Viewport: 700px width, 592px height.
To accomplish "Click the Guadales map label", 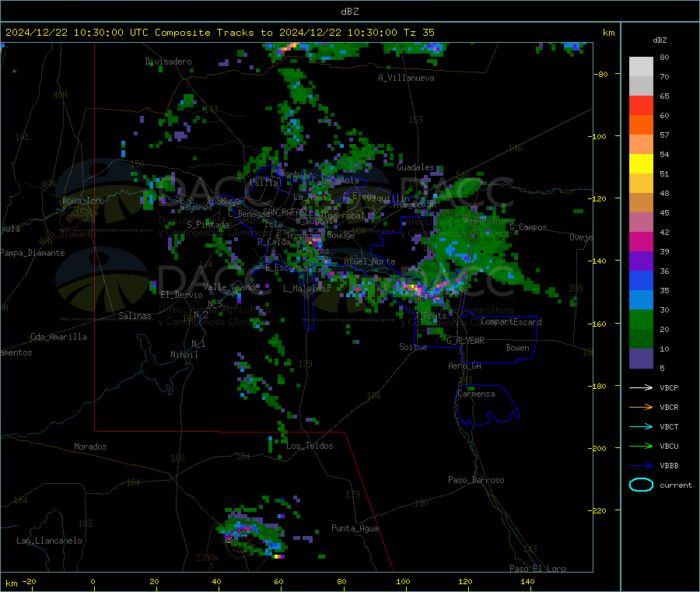I will 415,167.
